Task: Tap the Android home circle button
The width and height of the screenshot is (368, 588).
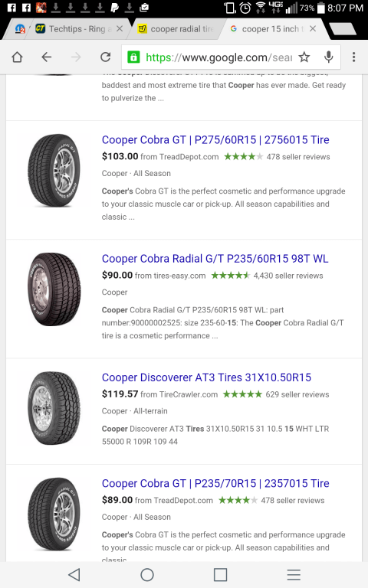Action: (x=147, y=574)
